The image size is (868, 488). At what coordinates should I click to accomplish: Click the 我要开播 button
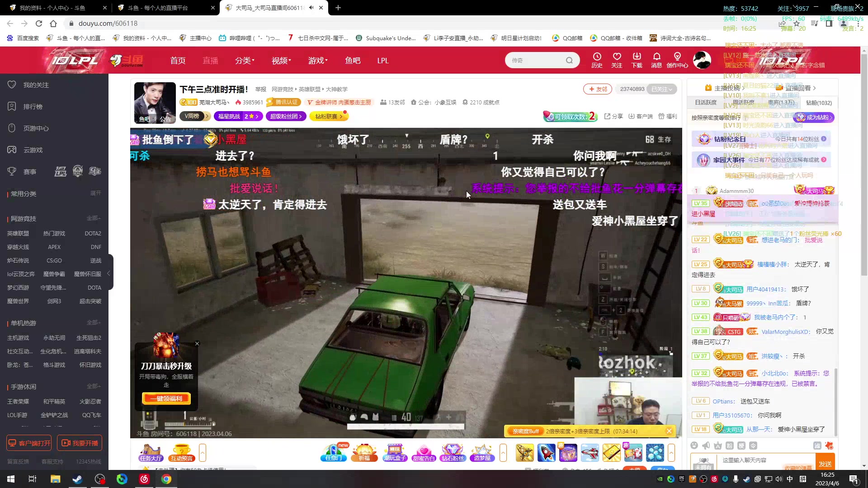[80, 443]
